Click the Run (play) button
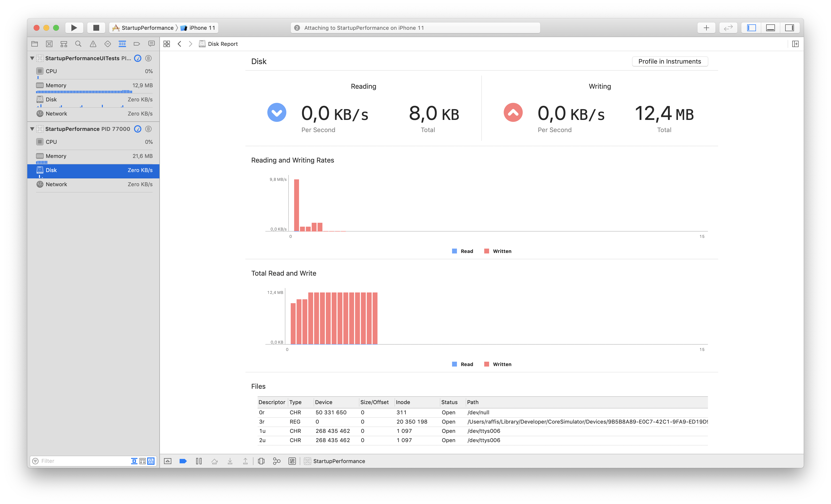831x504 pixels. coord(74,28)
